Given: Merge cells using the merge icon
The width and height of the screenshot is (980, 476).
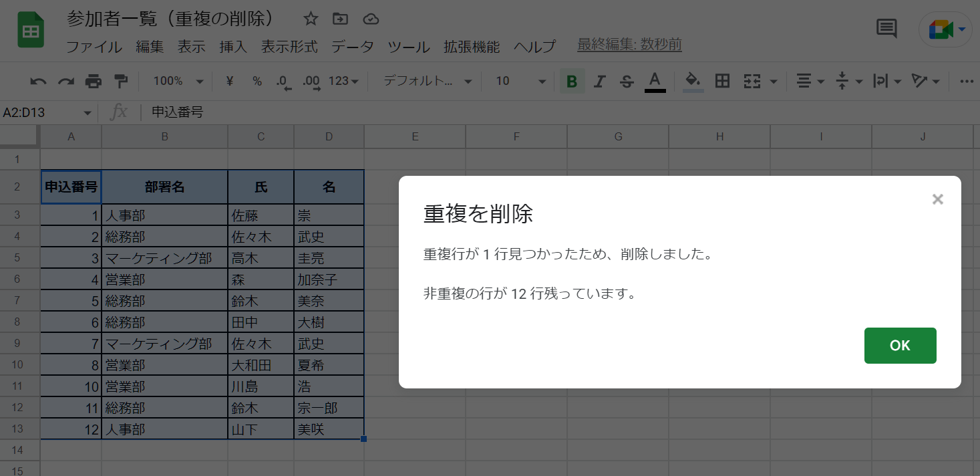Looking at the screenshot, I should point(751,80).
